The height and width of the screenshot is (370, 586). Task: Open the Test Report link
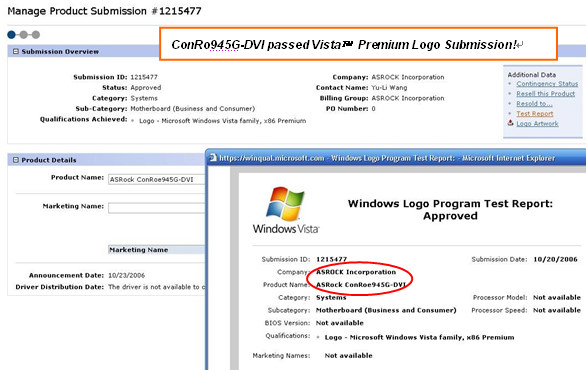tap(535, 113)
